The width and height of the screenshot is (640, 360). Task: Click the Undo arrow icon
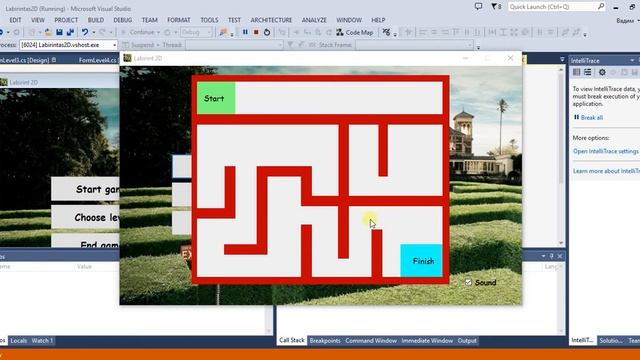click(84, 32)
